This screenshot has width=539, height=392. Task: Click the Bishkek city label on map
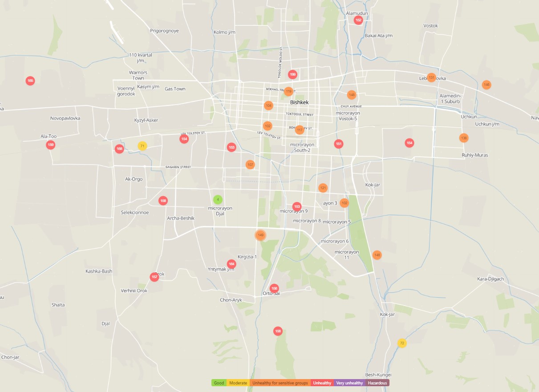[299, 102]
